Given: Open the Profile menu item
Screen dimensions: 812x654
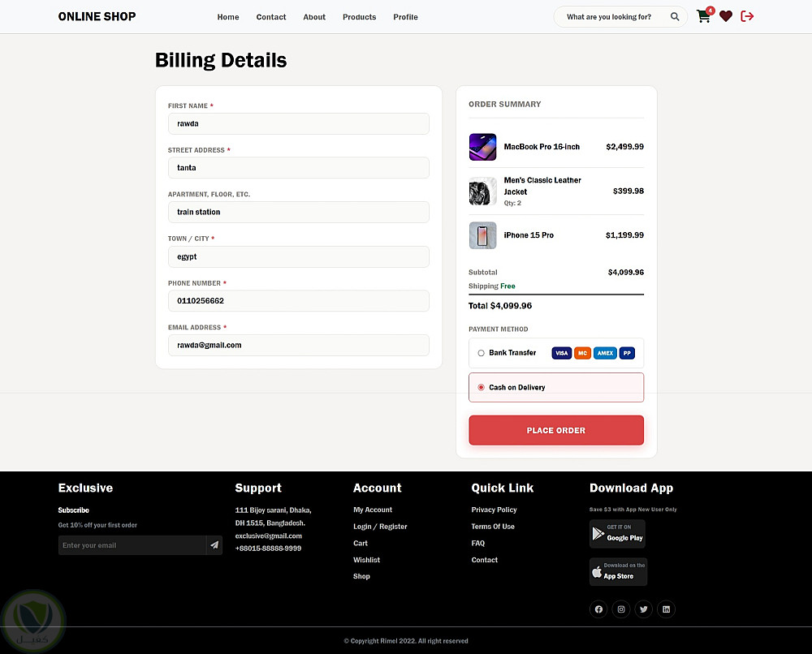Looking at the screenshot, I should coord(405,17).
